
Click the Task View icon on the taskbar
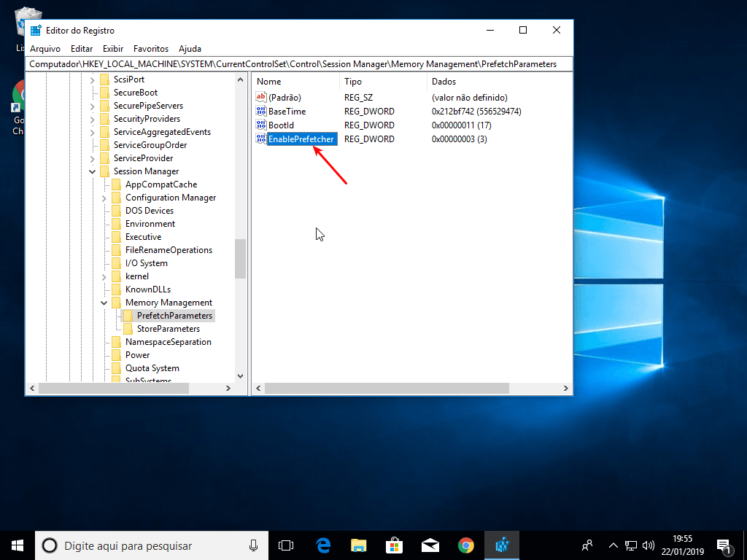pos(285,545)
